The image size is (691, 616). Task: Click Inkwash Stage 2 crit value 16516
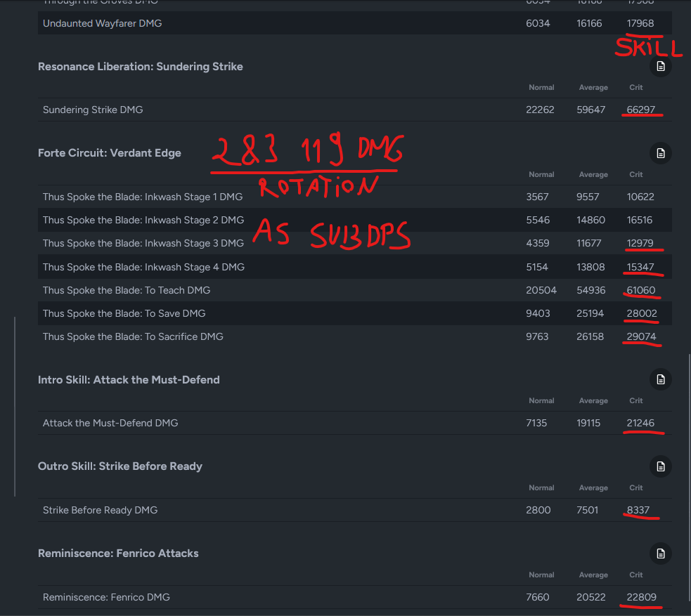click(640, 220)
